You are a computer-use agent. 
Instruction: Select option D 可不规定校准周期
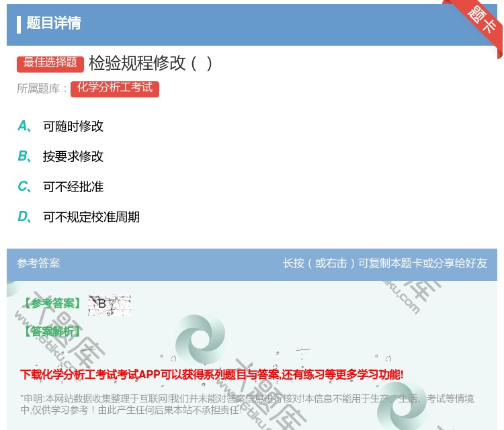pos(79,216)
